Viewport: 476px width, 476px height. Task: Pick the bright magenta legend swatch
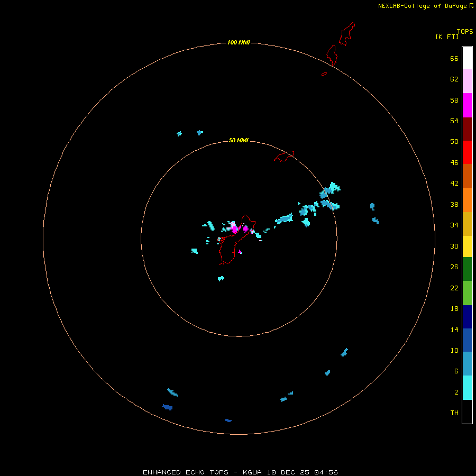467,105
